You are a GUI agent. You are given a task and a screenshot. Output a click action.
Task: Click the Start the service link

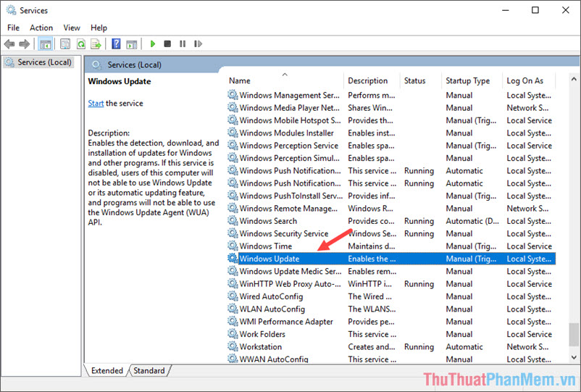click(x=96, y=104)
